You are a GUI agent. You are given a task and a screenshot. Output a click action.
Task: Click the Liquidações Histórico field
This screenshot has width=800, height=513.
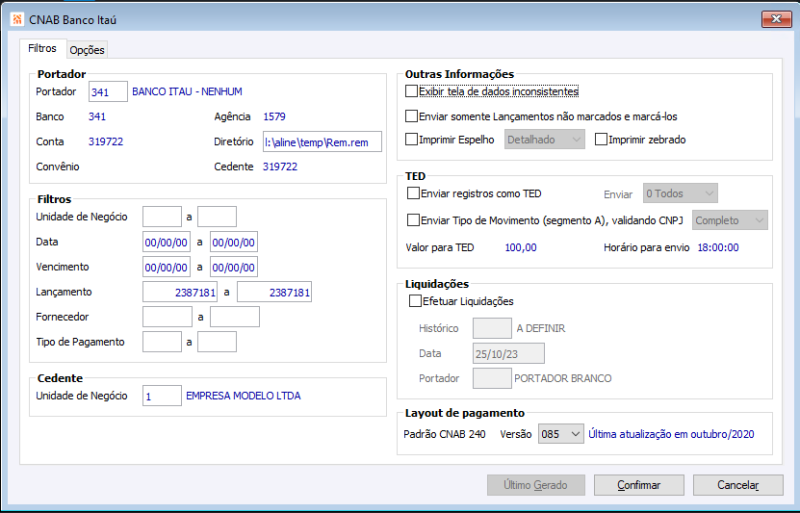(x=492, y=328)
